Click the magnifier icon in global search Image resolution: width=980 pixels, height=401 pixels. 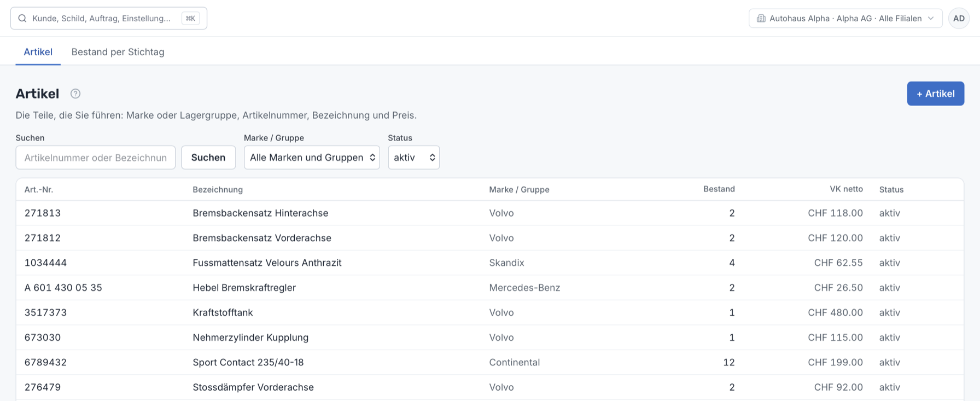[x=22, y=19]
